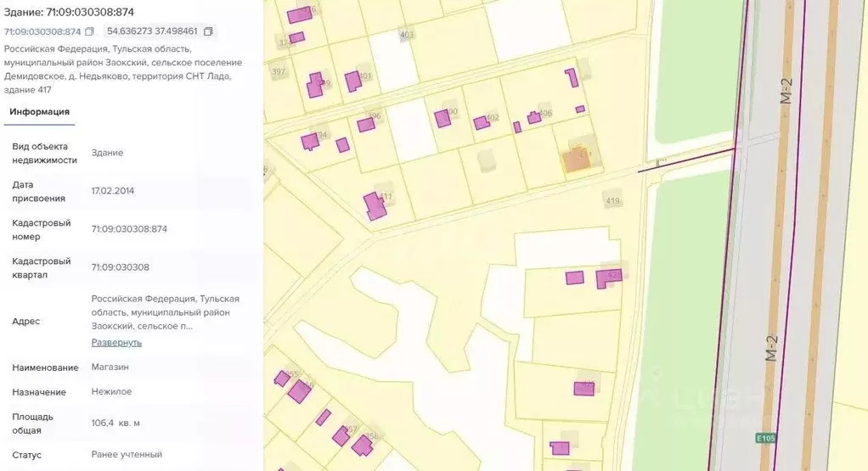
Task: Click the plot labeled 419
Action: click(612, 201)
